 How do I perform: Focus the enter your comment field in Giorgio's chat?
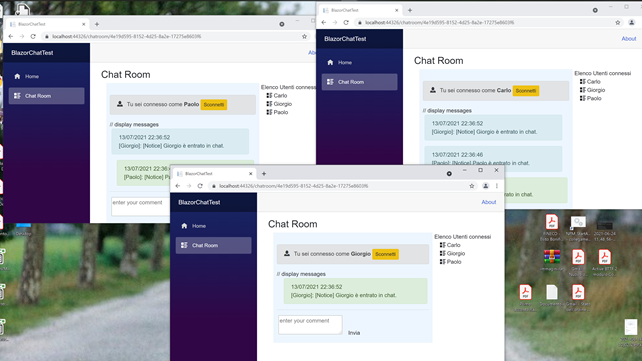tap(310, 325)
